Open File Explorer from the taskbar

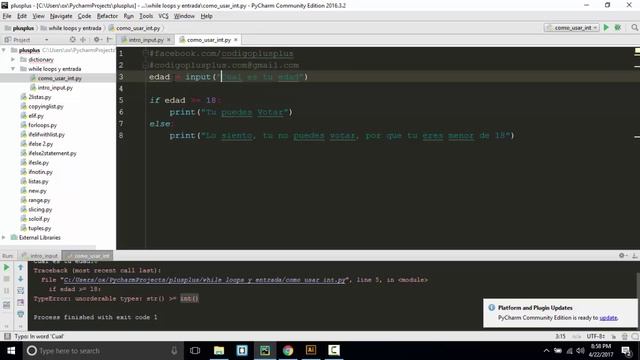pyautogui.click(x=219, y=350)
